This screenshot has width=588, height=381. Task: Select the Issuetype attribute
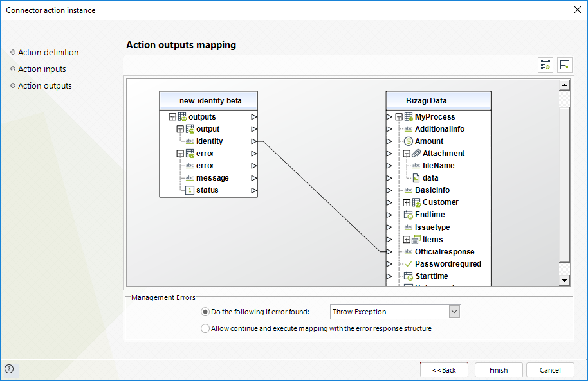click(432, 227)
